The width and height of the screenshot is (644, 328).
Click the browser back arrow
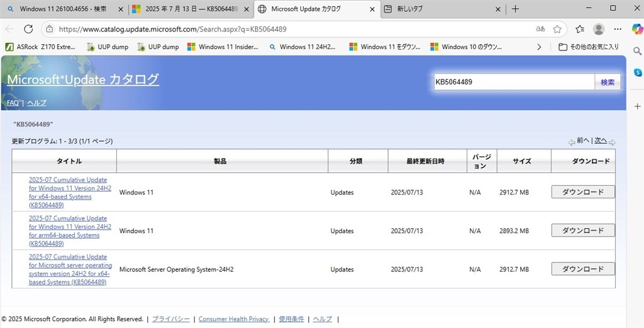coord(9,29)
